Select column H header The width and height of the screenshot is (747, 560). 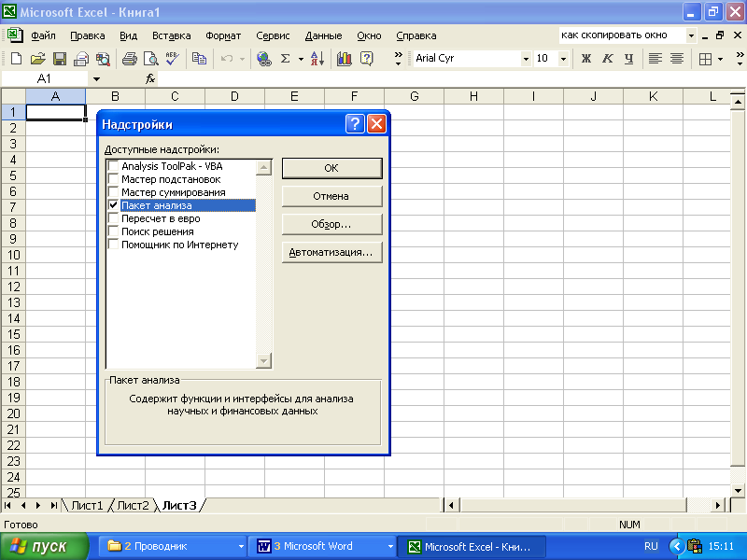[473, 97]
